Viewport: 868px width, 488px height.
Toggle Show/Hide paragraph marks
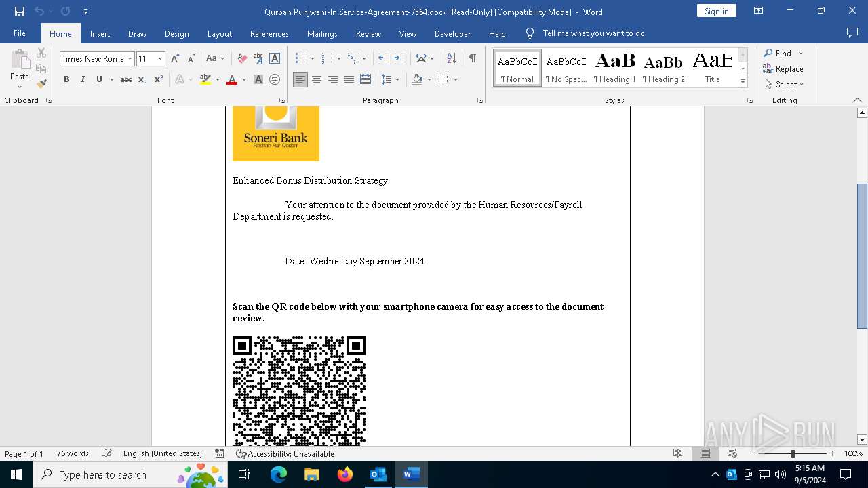(472, 59)
